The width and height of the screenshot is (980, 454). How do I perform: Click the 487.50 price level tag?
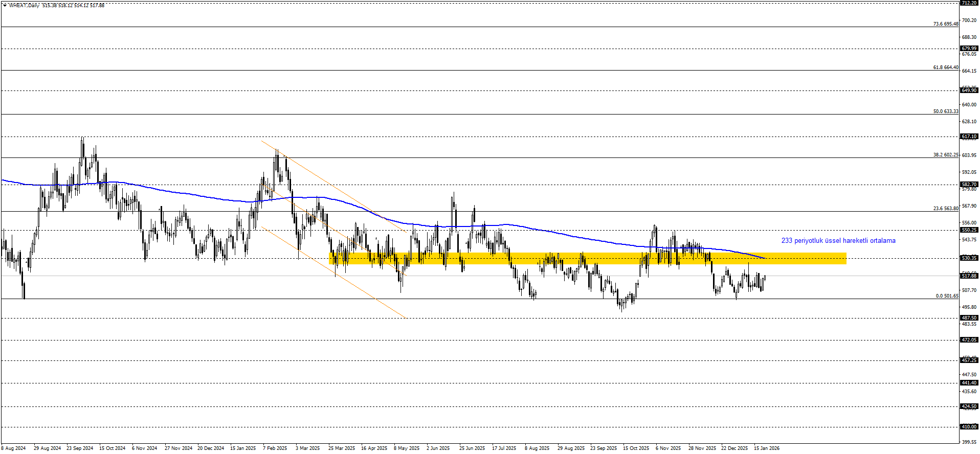[969, 318]
